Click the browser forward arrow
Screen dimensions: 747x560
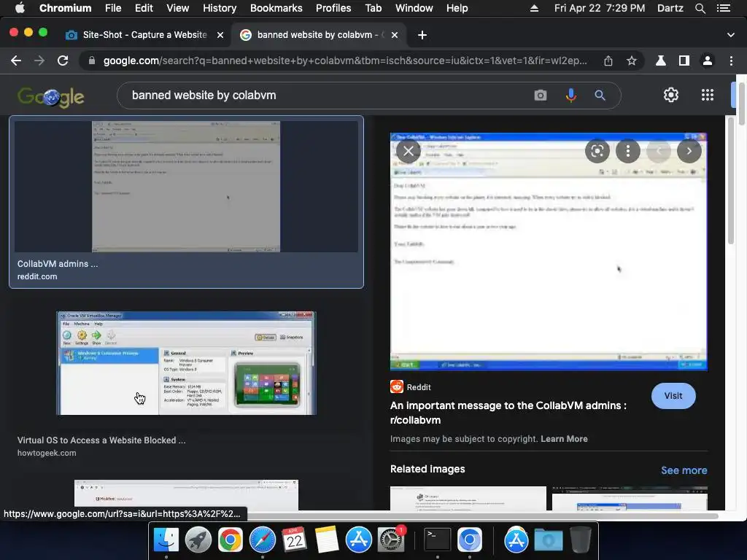tap(39, 61)
